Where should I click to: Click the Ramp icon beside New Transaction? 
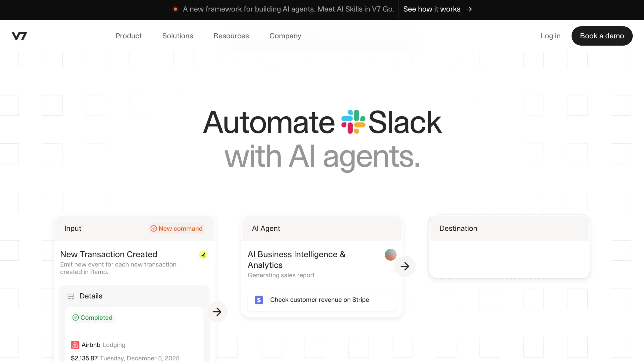[203, 255]
